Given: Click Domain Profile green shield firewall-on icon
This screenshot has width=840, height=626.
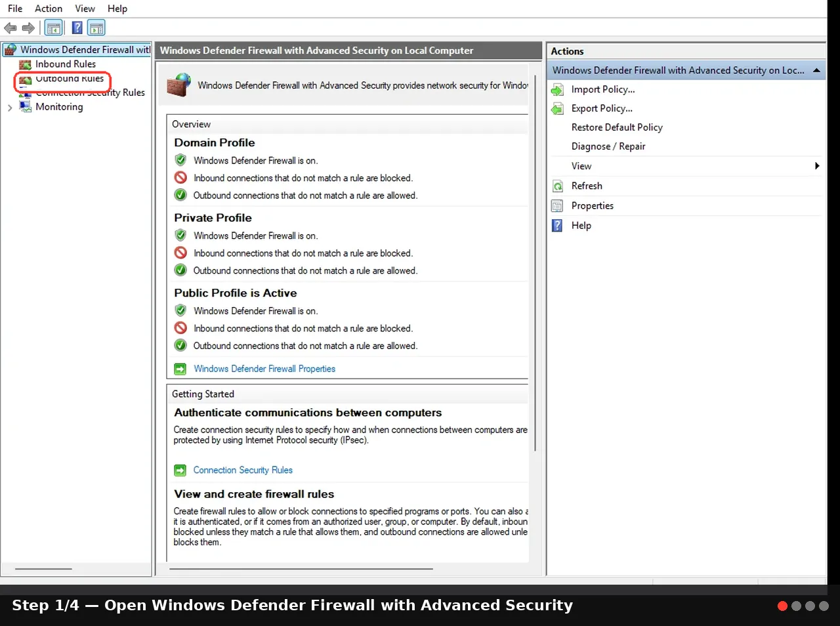Looking at the screenshot, I should coord(180,160).
